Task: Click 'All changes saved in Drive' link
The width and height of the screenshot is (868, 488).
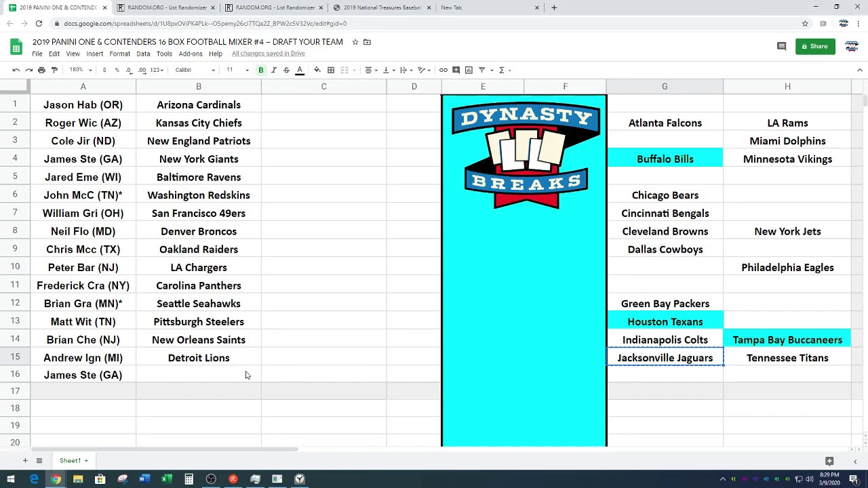Action: pyautogui.click(x=268, y=54)
